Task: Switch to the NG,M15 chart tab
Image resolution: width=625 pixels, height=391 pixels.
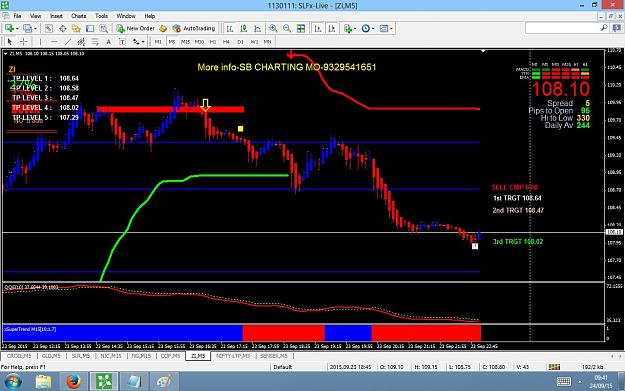Action: [141, 356]
